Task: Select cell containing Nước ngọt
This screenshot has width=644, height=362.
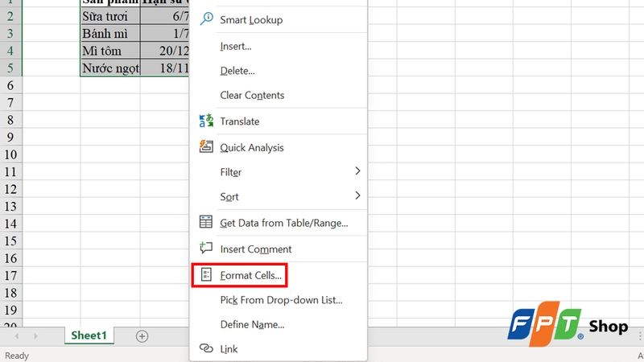Action: [110, 68]
